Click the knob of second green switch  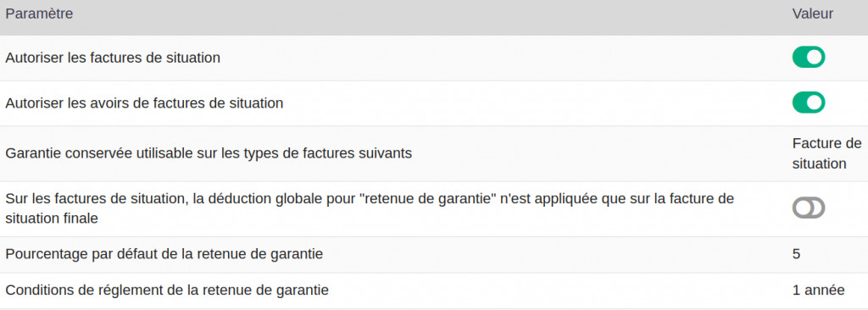pos(815,102)
